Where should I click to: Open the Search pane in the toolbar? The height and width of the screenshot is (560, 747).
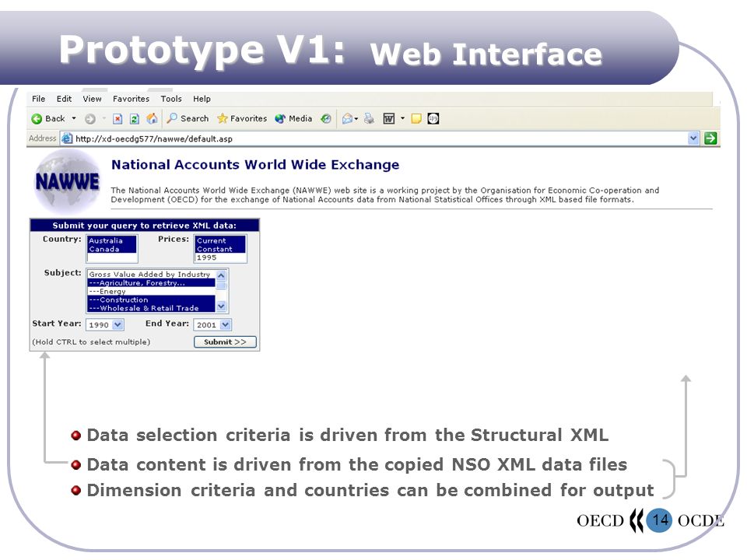click(188, 118)
